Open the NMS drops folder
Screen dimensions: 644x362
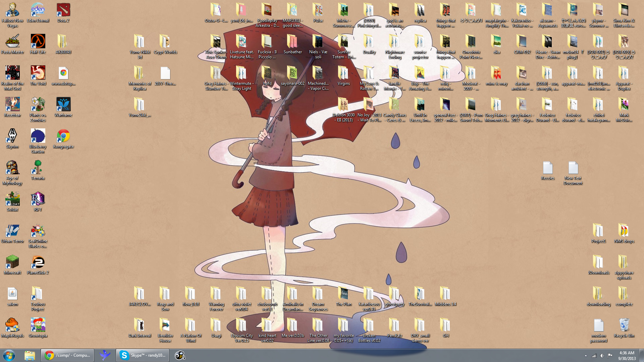pos(624,233)
